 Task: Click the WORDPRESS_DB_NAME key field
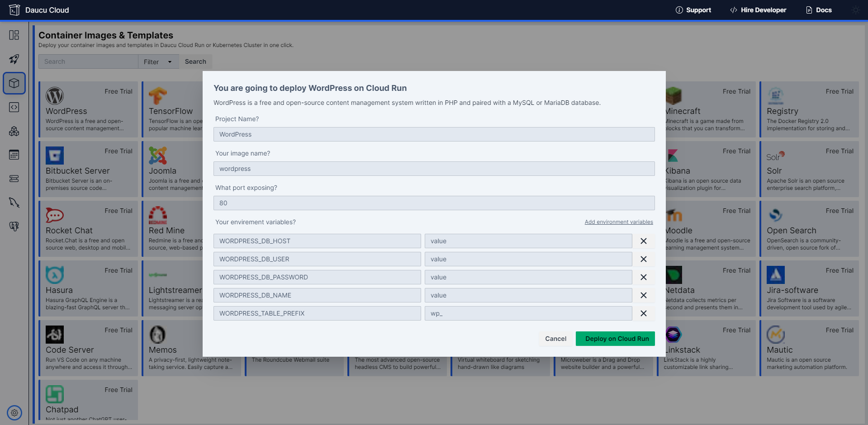point(317,295)
